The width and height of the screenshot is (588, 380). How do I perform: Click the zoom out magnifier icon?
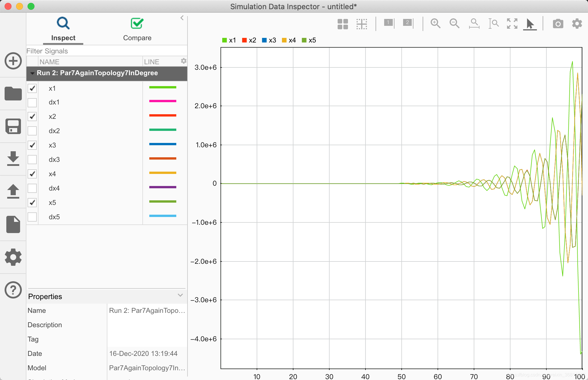point(454,24)
